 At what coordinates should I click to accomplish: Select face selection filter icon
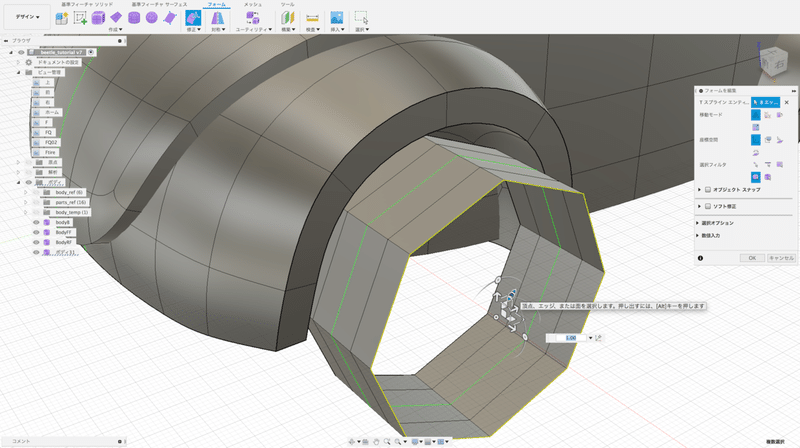click(780, 164)
